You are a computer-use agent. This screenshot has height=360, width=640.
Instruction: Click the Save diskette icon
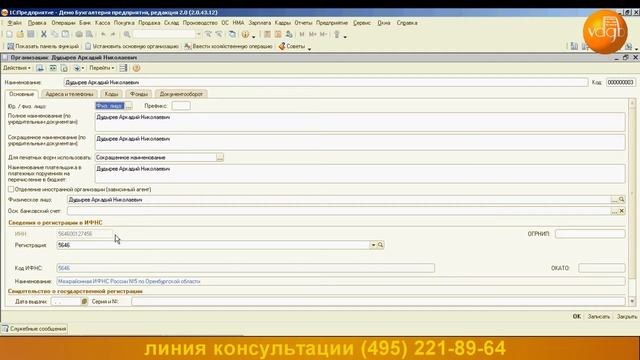(x=31, y=35)
